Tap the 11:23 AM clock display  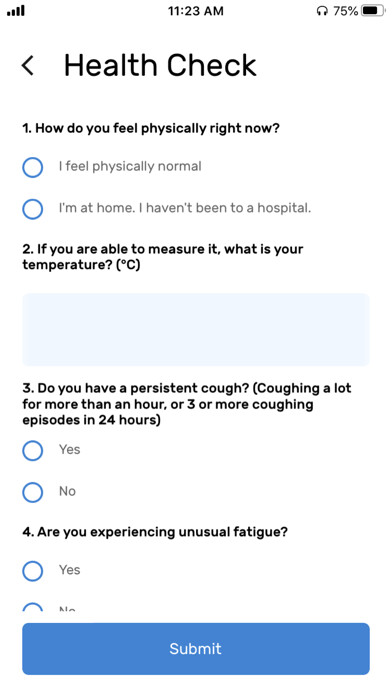click(196, 11)
